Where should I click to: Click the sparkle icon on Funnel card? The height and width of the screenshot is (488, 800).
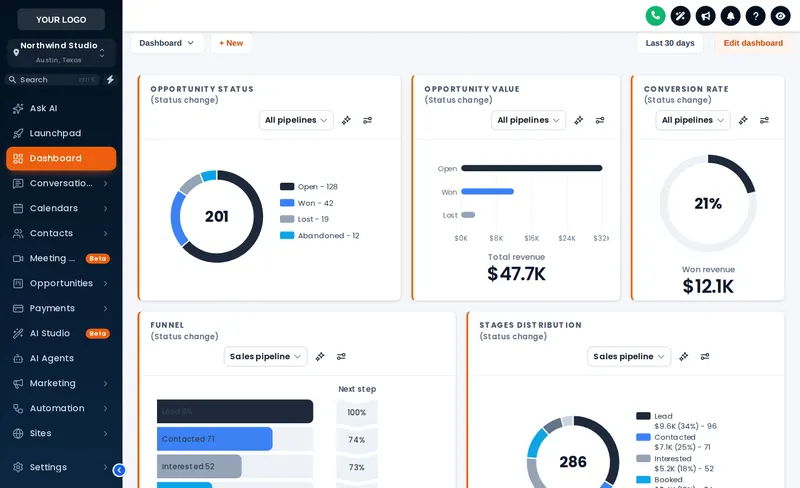(320, 357)
